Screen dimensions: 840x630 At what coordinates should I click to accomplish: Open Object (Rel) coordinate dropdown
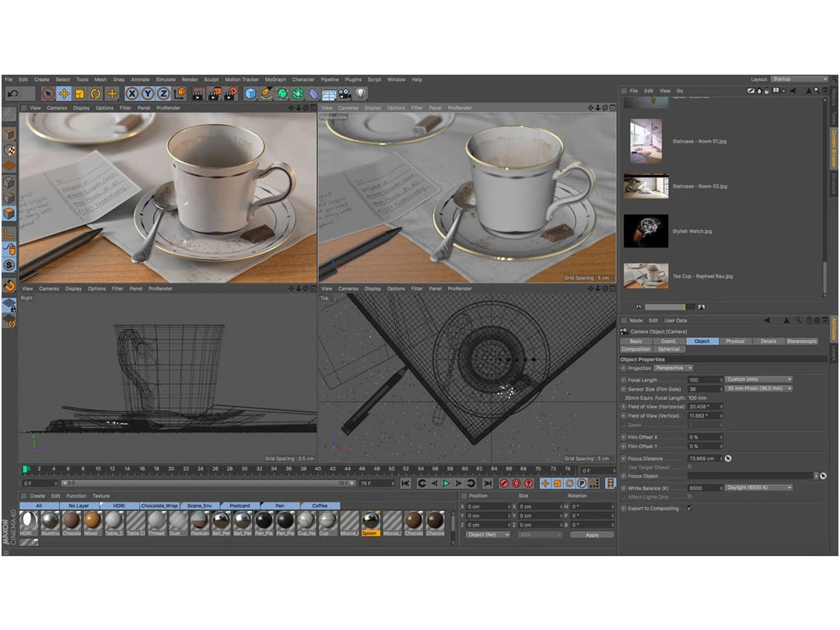click(x=488, y=534)
